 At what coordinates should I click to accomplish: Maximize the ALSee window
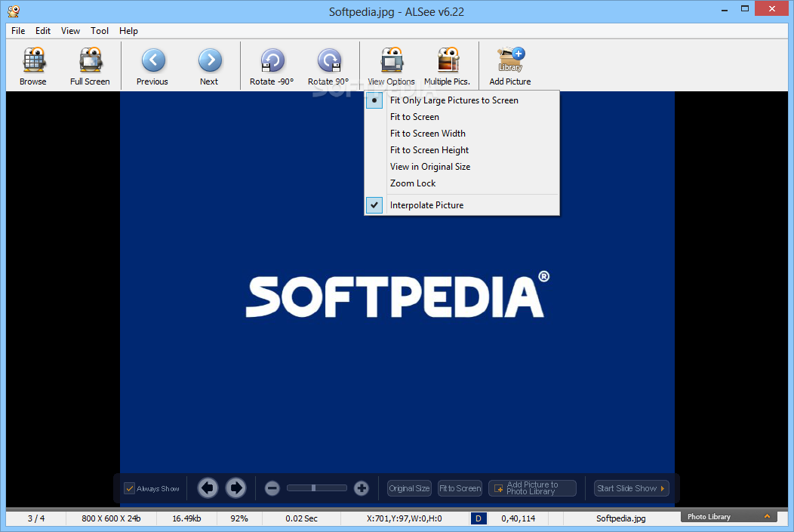point(745,8)
